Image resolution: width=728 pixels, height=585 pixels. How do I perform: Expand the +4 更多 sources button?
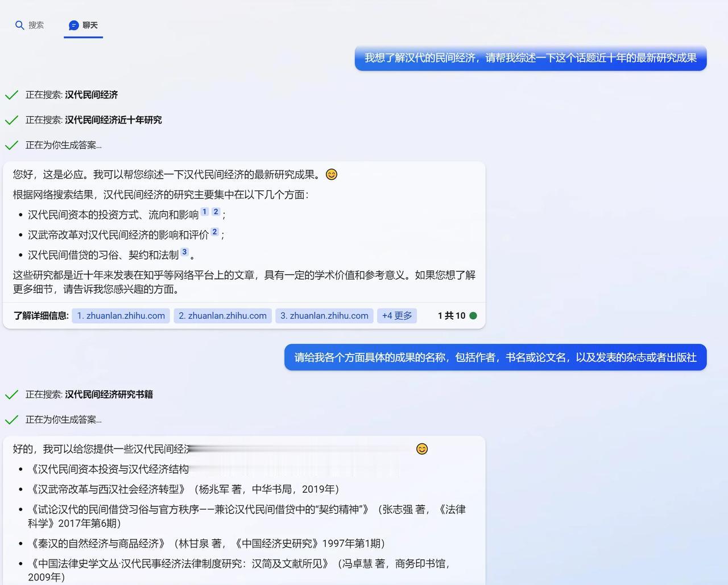coord(397,316)
